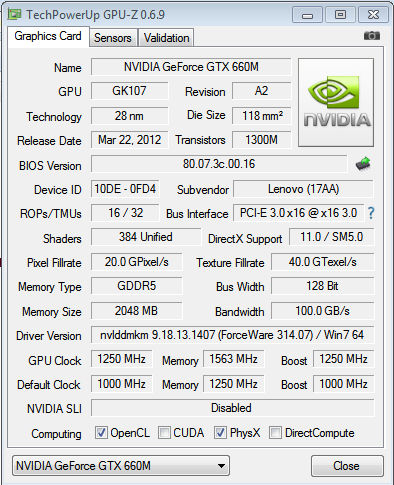Click the BIOS save chip icon
The width and height of the screenshot is (394, 485).
(363, 164)
